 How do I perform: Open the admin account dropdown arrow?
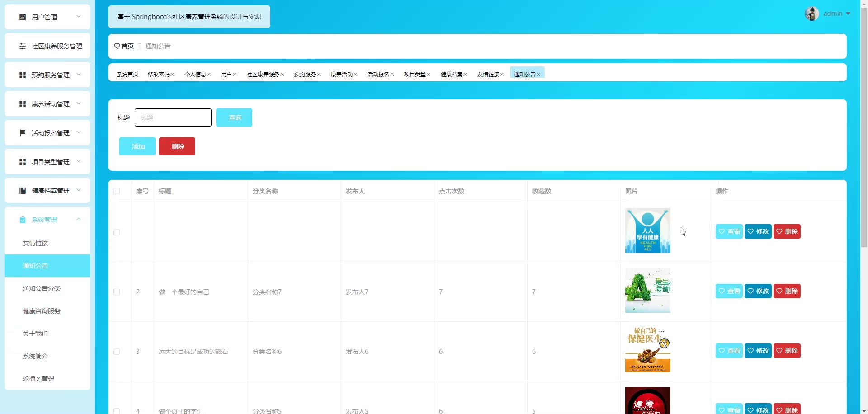(x=848, y=14)
